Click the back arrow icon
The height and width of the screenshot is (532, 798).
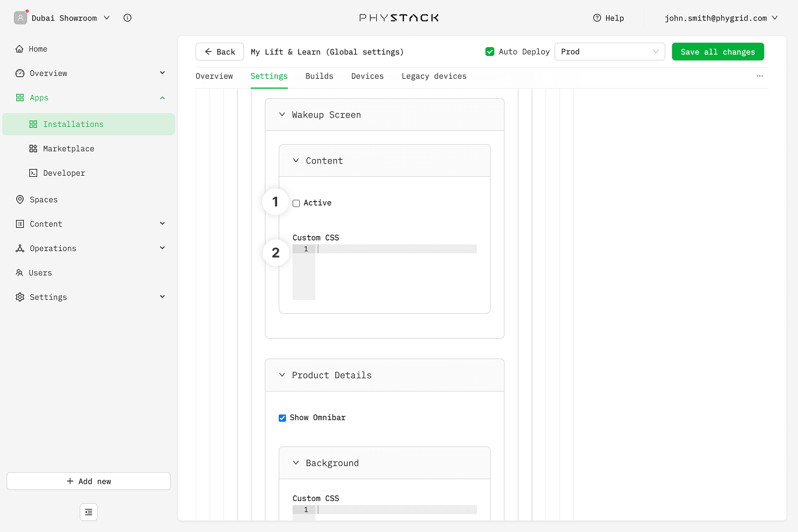click(208, 52)
